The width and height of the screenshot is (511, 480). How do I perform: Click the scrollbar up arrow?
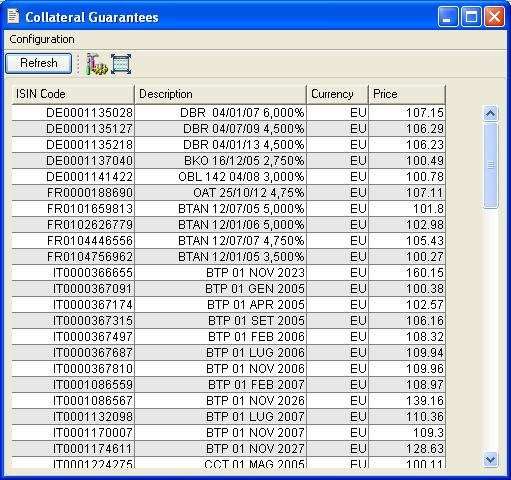[x=490, y=114]
